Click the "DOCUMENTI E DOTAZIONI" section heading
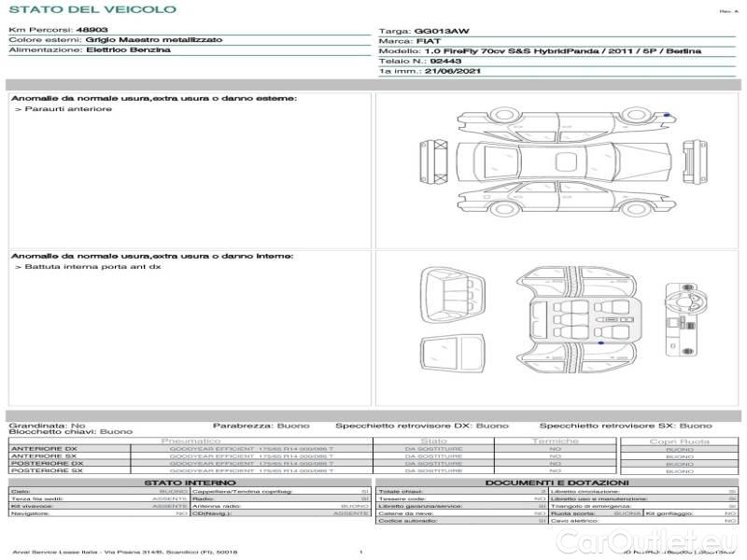 [557, 483]
